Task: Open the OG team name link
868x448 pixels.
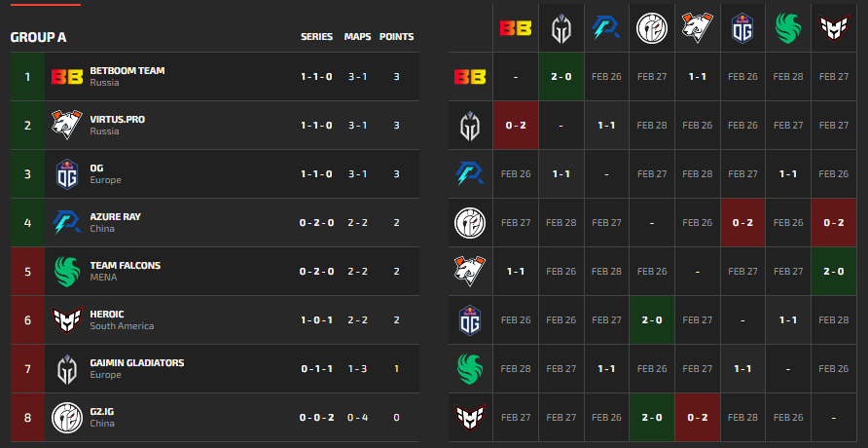Action: pyautogui.click(x=96, y=168)
